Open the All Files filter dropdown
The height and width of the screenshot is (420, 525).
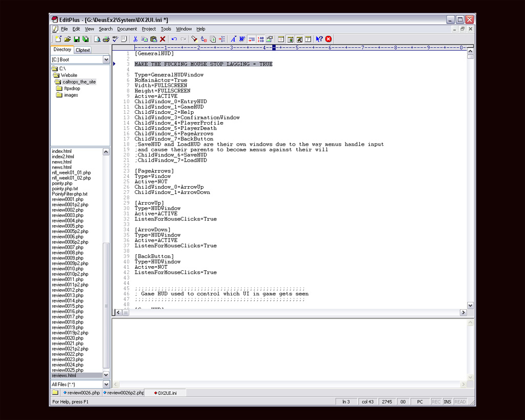(x=106, y=384)
